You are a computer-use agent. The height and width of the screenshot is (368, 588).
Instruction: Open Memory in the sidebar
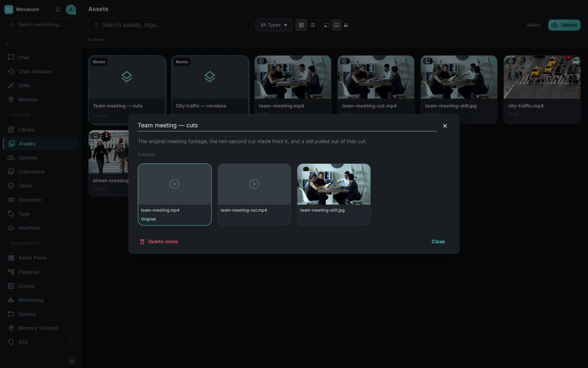[40, 100]
